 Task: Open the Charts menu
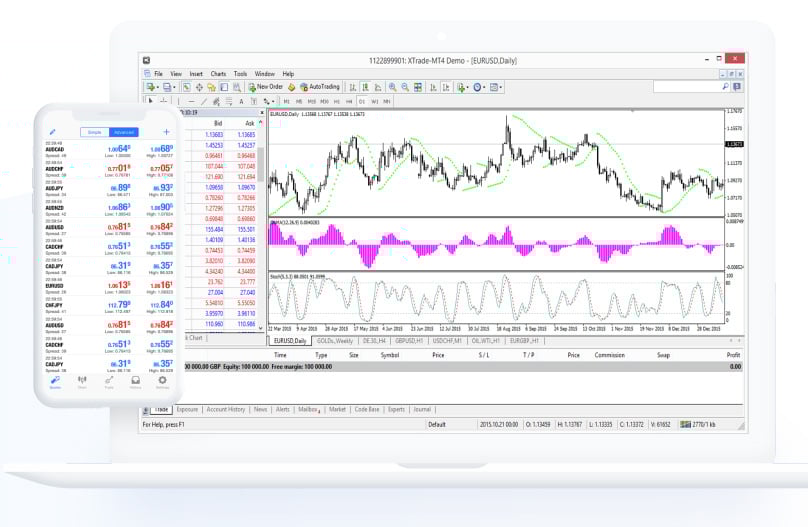[218, 74]
